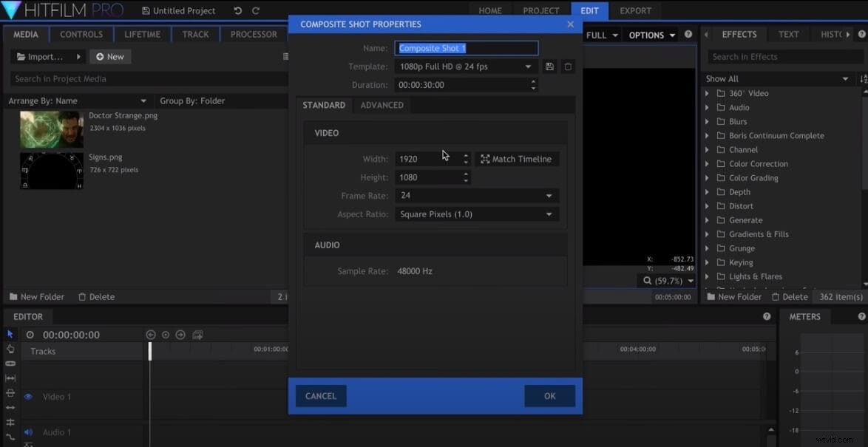The image size is (868, 447).
Task: Mute the Audio 1 track speaker icon
Action: pos(28,432)
